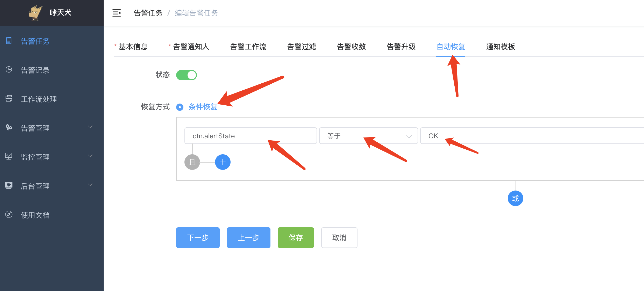Switch to the 告警升级 tab

click(x=401, y=47)
